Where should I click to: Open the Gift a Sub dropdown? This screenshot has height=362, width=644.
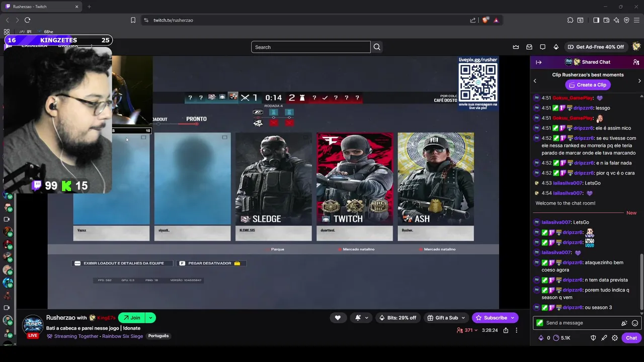tap(446, 318)
